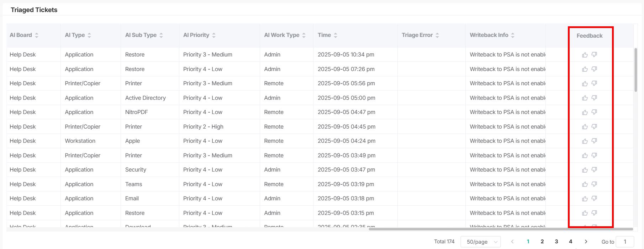The height and width of the screenshot is (249, 644).
Task: Thumbs up the 05:56 pm Printer ticket
Action: click(585, 83)
